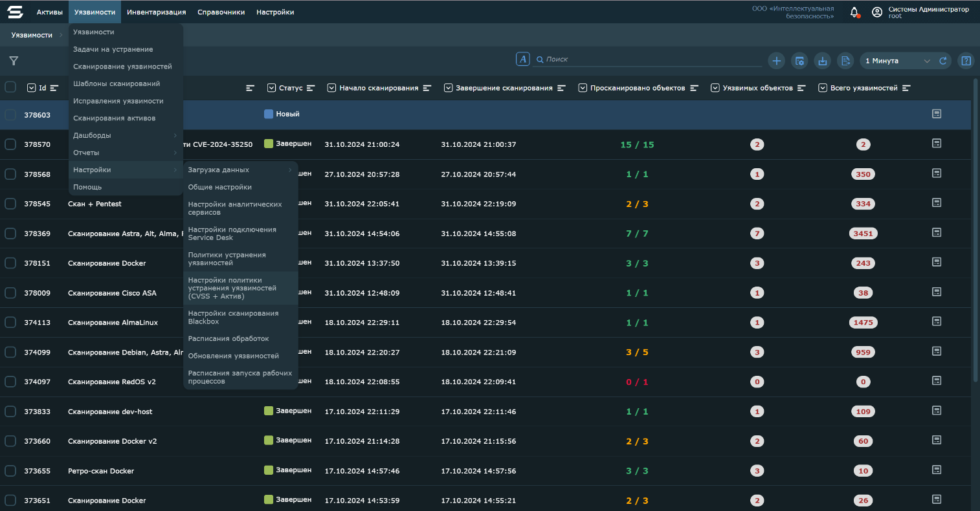Open the filter funnel icon
The width and height of the screenshot is (980, 511).
click(14, 61)
